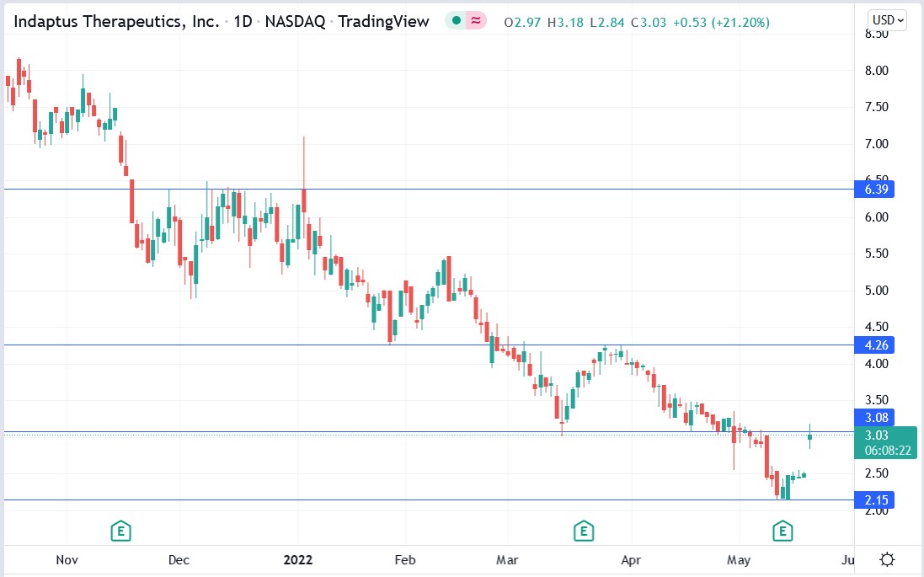
Task: Click the 2.50 price scale label
Action: [x=876, y=473]
